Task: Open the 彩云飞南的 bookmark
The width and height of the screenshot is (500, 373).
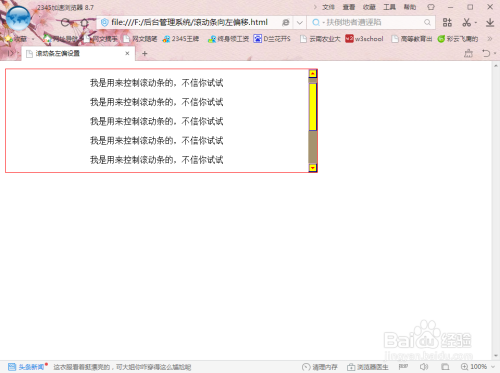Action: [458, 39]
